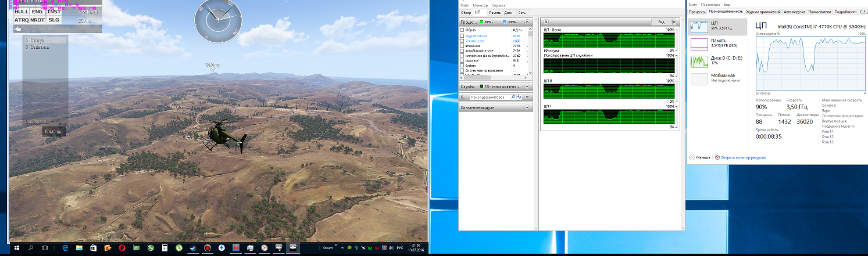The width and height of the screenshot is (868, 256).
Task: Click the process list horizontal scrollbar
Action: (493, 78)
